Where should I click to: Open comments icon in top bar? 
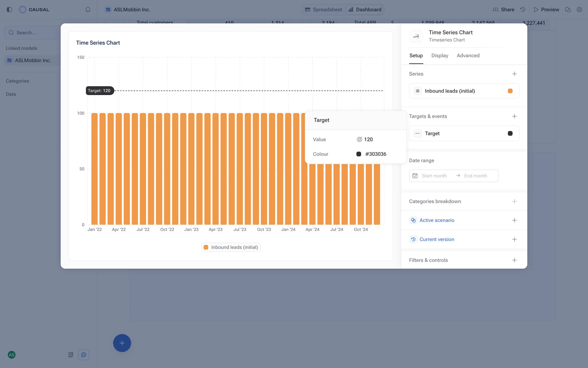[567, 10]
